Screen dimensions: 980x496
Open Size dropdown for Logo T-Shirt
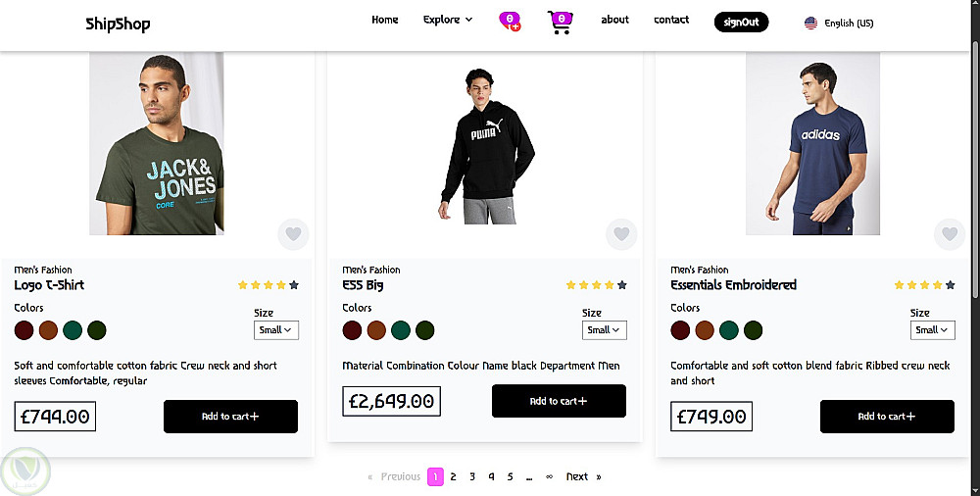(x=276, y=330)
